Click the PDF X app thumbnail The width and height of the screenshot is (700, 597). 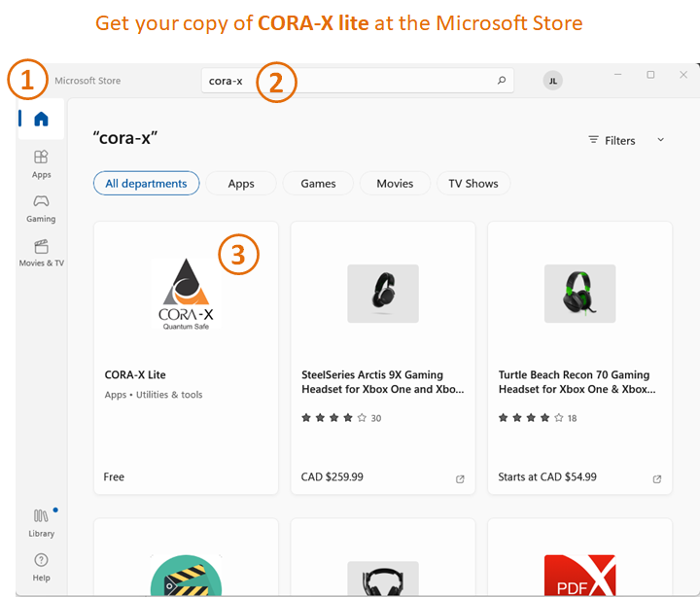pos(579,575)
